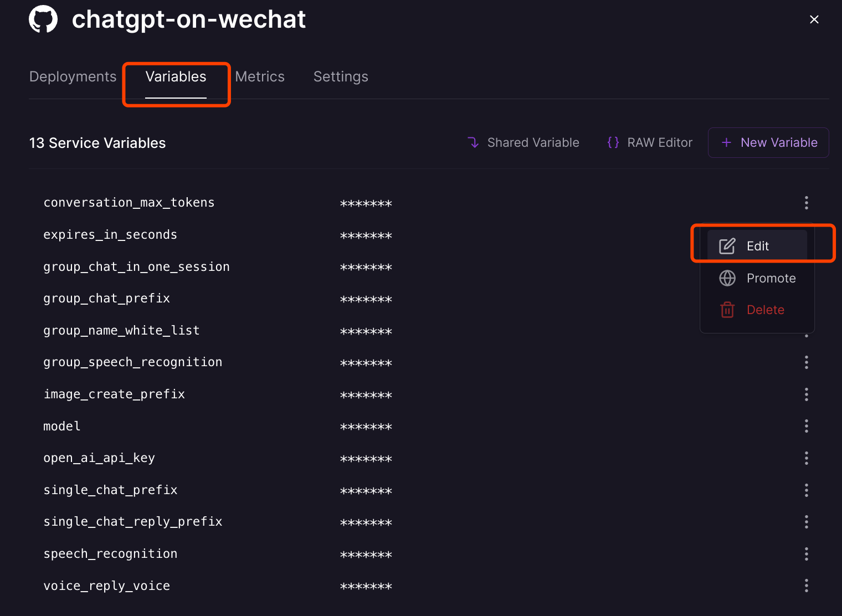The width and height of the screenshot is (842, 616).
Task: Select the Variables tab
Action: [176, 76]
